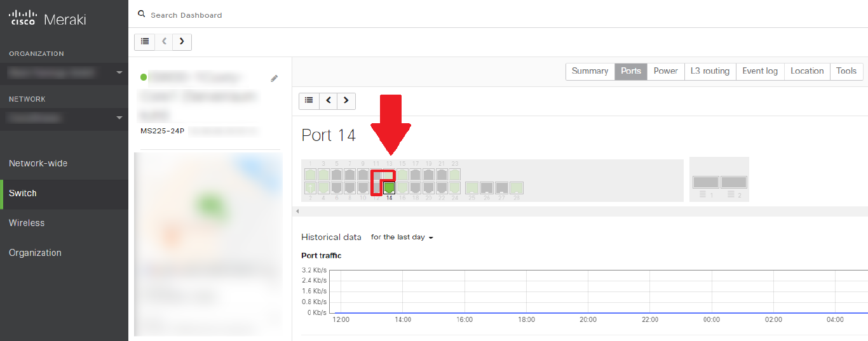The height and width of the screenshot is (341, 868).
Task: Click SFP uplink port 25
Action: tap(472, 187)
